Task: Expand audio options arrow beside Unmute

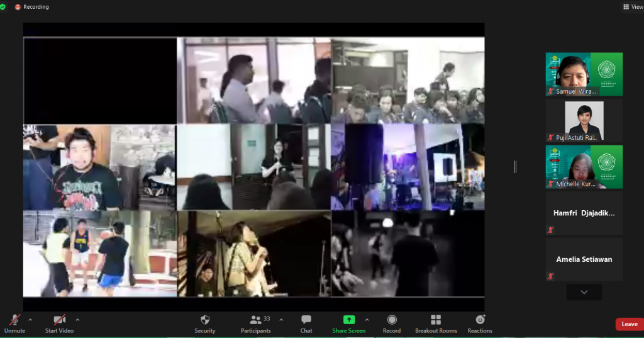Action: click(30, 319)
